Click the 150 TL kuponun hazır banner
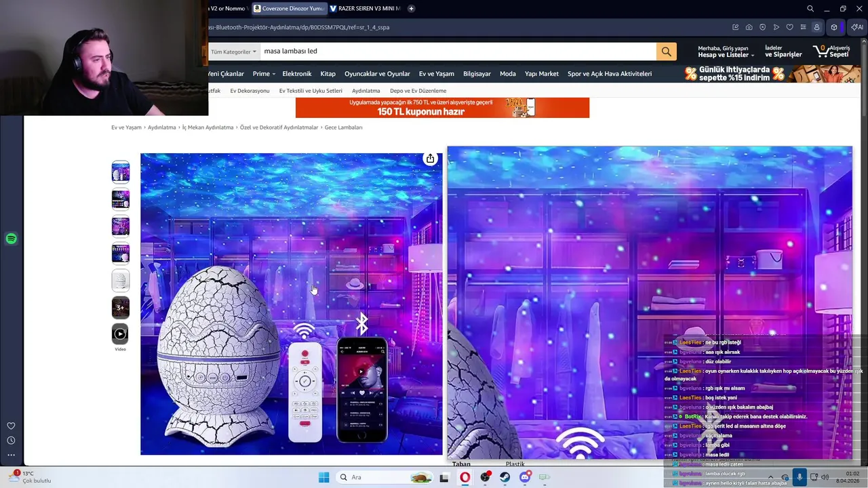 point(442,108)
